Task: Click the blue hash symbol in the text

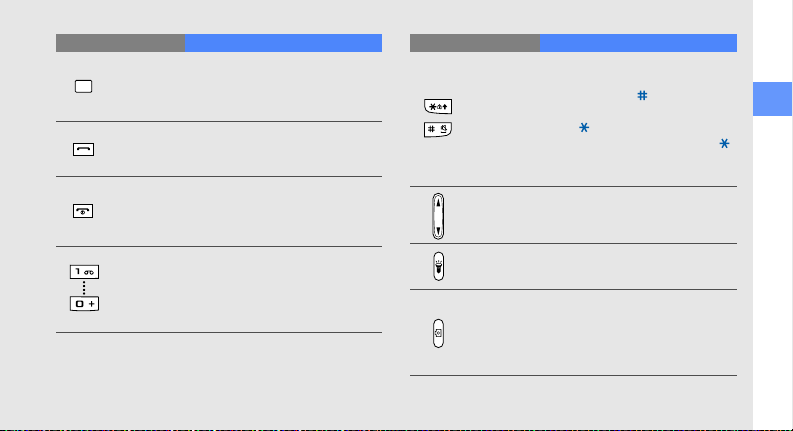Action: pyautogui.click(x=642, y=95)
